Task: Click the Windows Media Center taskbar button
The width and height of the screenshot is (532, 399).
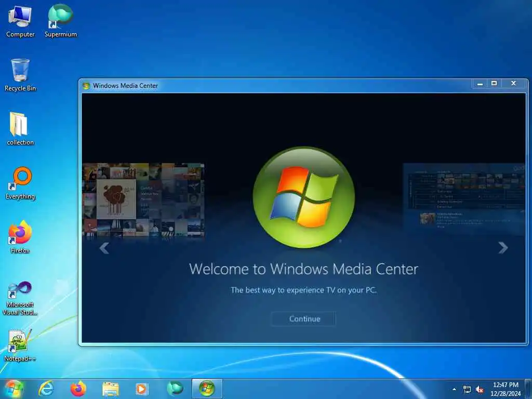Action: click(207, 389)
